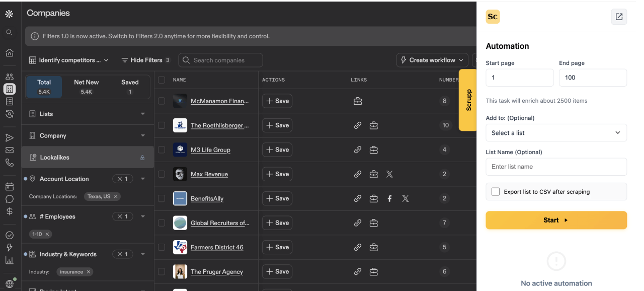
Task: Open Emails envelope icon in sidebar
Action: (x=9, y=150)
